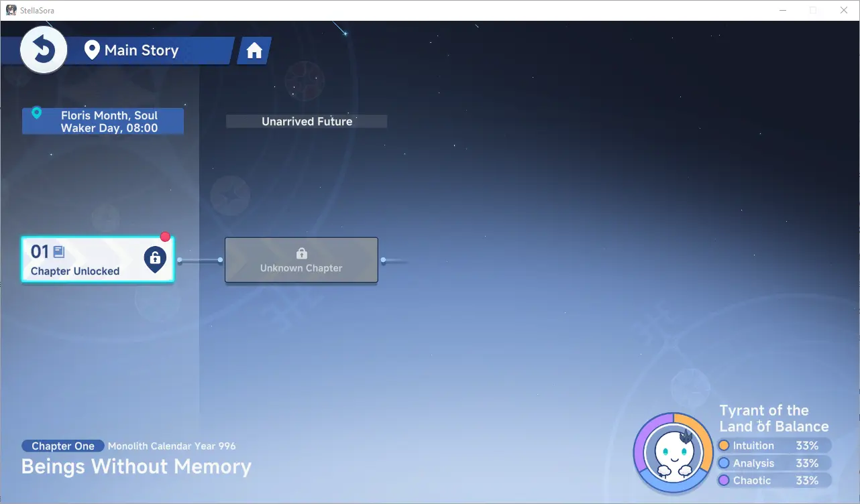Click the Chapter One badge
This screenshot has width=860, height=504.
click(63, 446)
